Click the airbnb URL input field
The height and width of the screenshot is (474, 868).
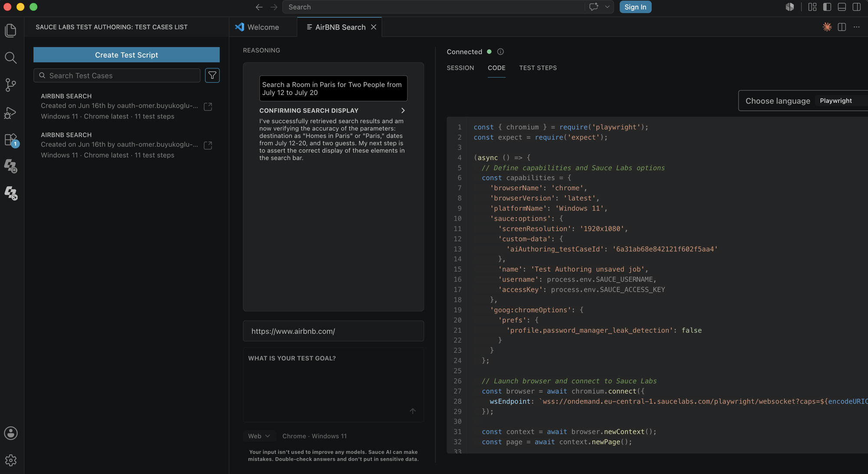333,331
